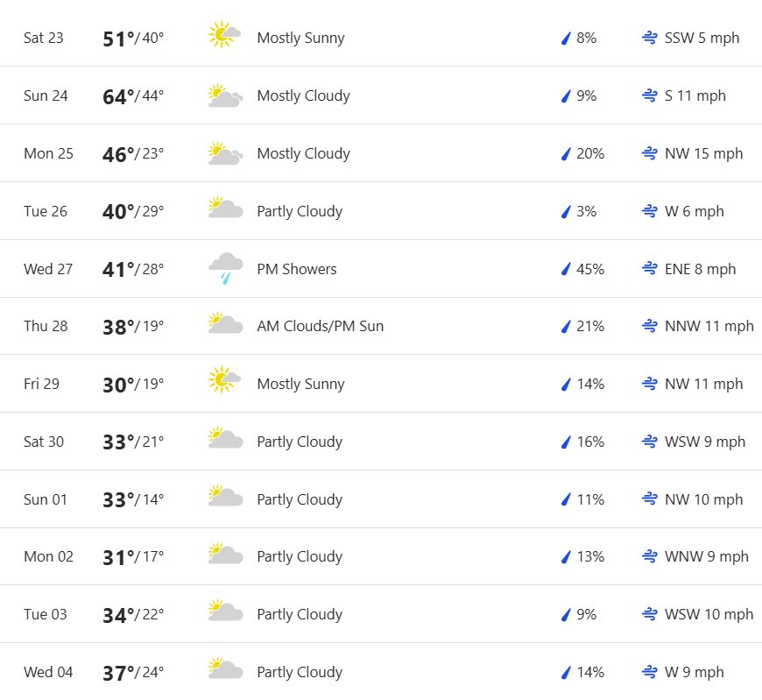Viewport: 762px width, 700px height.
Task: Click the WSW 9 mph wind text
Action: pyautogui.click(x=705, y=442)
